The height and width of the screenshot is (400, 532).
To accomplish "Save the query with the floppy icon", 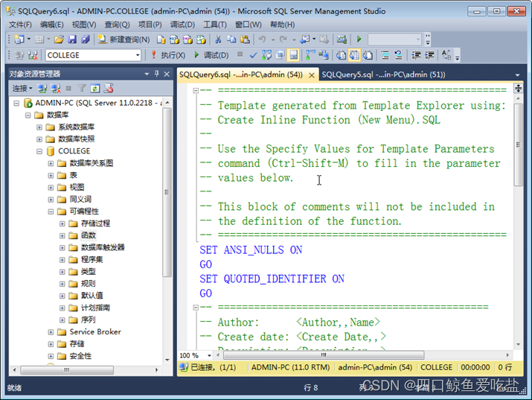I will point(72,39).
